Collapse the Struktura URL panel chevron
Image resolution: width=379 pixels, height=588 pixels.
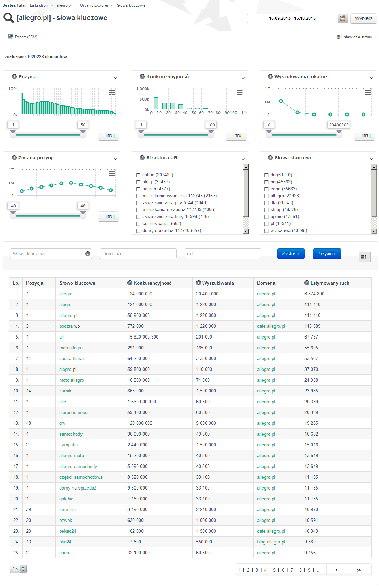(x=243, y=159)
